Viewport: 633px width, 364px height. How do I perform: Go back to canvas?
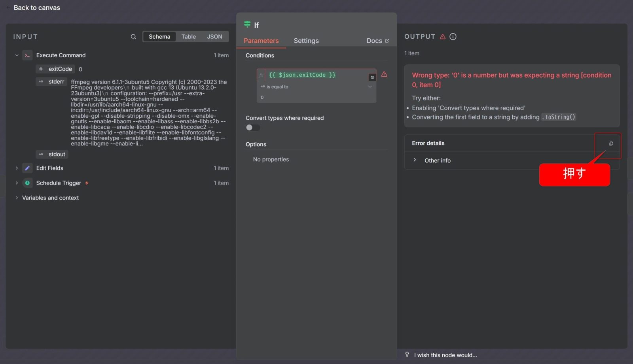click(x=36, y=8)
